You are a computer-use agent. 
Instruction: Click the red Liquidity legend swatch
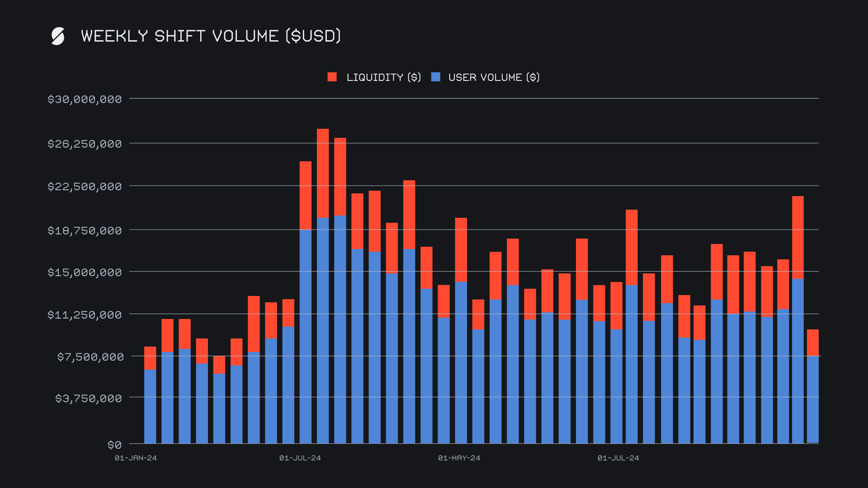pyautogui.click(x=332, y=77)
